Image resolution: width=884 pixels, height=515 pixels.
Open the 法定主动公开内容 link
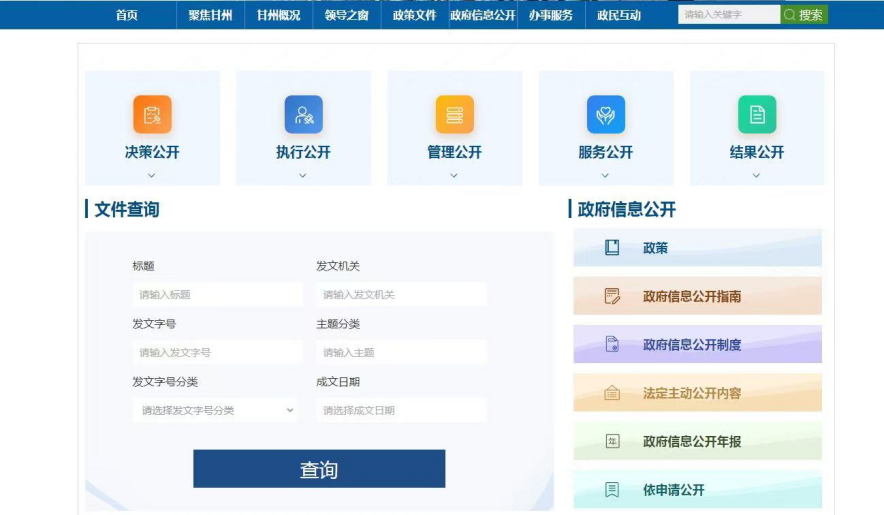(x=697, y=393)
